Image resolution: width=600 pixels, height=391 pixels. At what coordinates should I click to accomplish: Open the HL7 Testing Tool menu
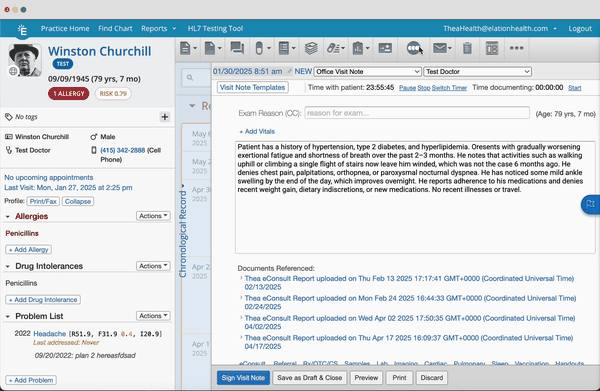pos(215,28)
